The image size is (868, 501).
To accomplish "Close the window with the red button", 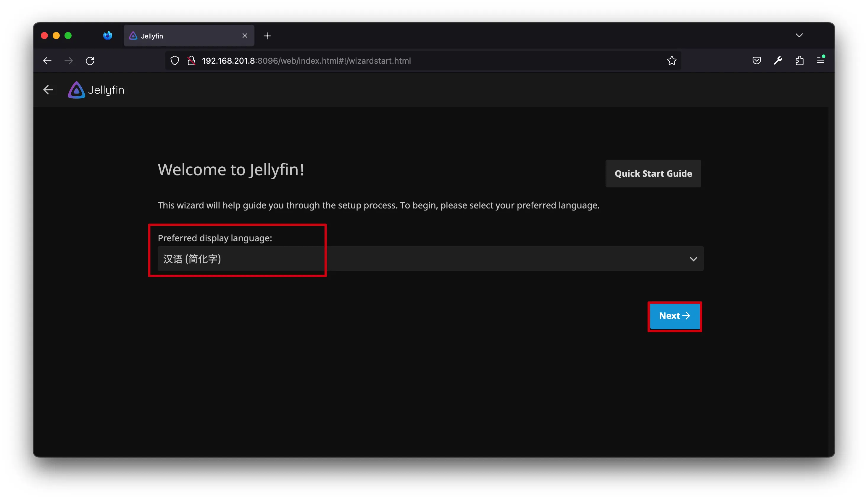I will point(44,36).
